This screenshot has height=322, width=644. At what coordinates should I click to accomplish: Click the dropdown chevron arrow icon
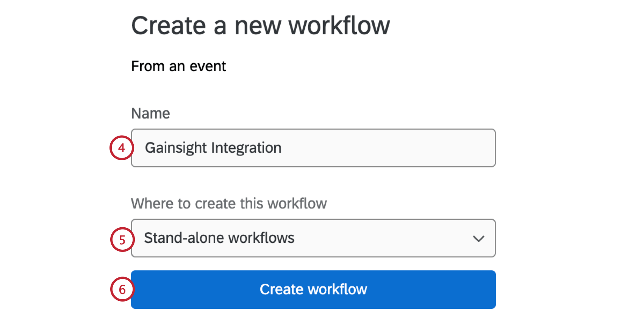478,239
